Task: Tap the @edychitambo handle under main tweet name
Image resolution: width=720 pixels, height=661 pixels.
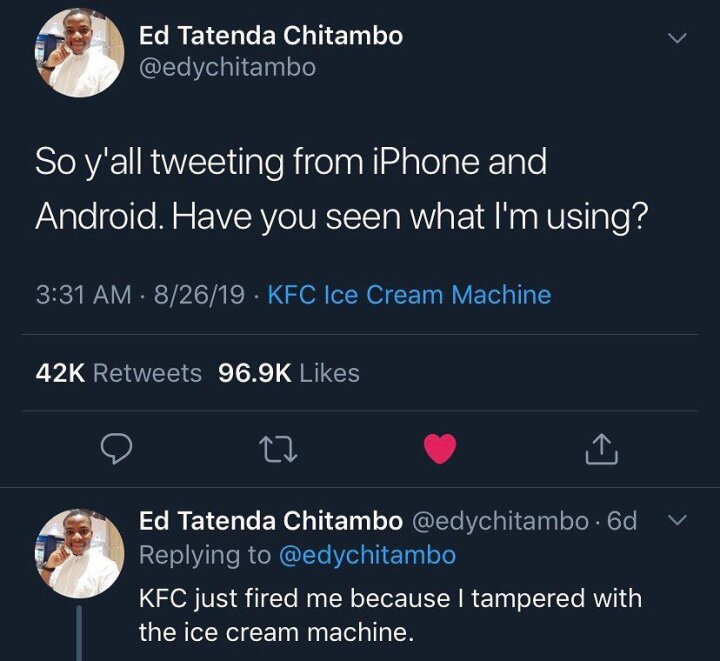Action: pyautogui.click(x=227, y=68)
